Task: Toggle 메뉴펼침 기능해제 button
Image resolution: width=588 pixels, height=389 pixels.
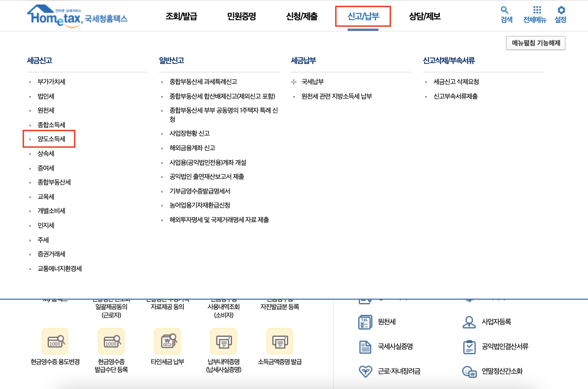Action: point(535,43)
